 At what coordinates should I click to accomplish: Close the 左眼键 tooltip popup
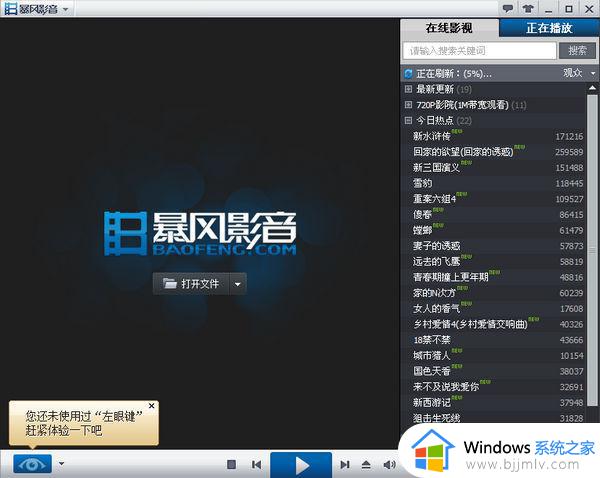(x=152, y=406)
